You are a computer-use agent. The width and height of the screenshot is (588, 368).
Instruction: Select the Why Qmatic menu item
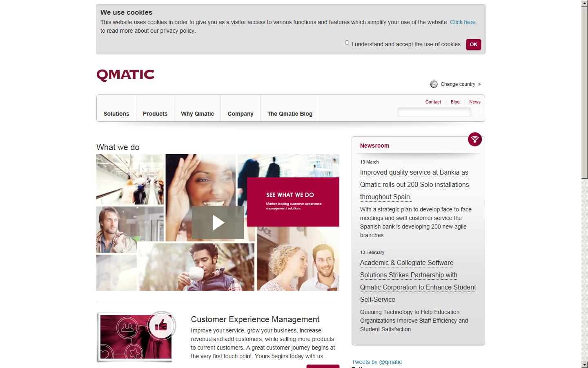[x=197, y=114]
